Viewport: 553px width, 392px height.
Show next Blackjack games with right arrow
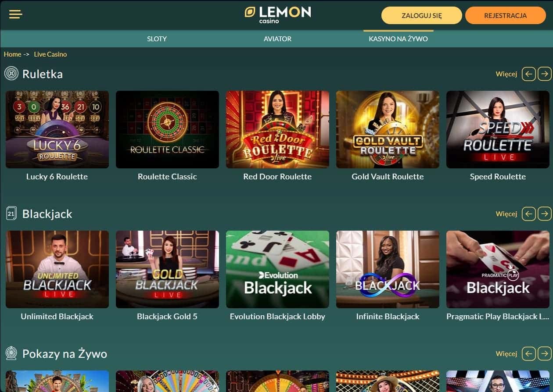(545, 214)
